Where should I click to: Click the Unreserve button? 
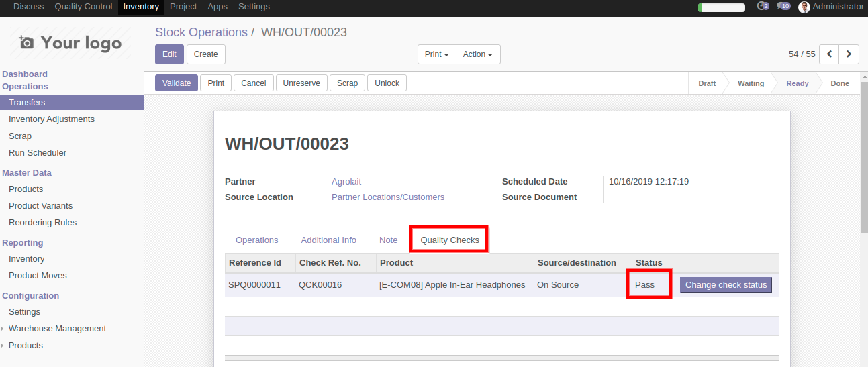(301, 83)
